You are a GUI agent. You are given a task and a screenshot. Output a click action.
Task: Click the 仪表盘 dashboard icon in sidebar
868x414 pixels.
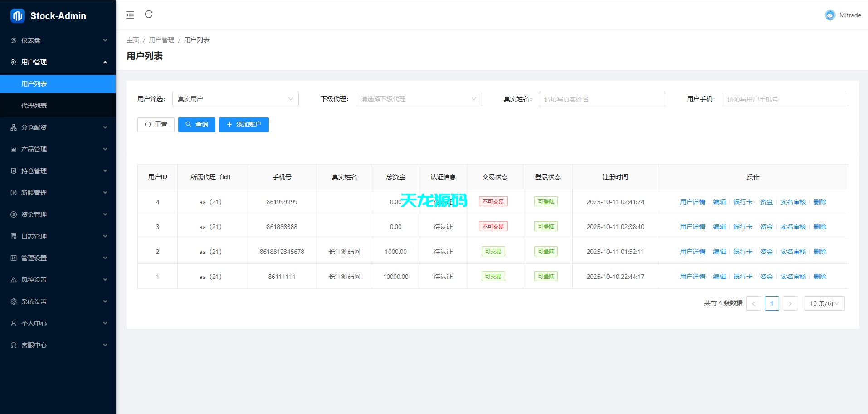pos(14,40)
